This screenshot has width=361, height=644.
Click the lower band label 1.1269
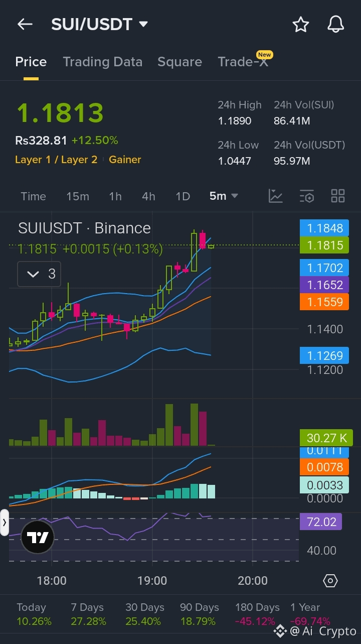point(325,355)
